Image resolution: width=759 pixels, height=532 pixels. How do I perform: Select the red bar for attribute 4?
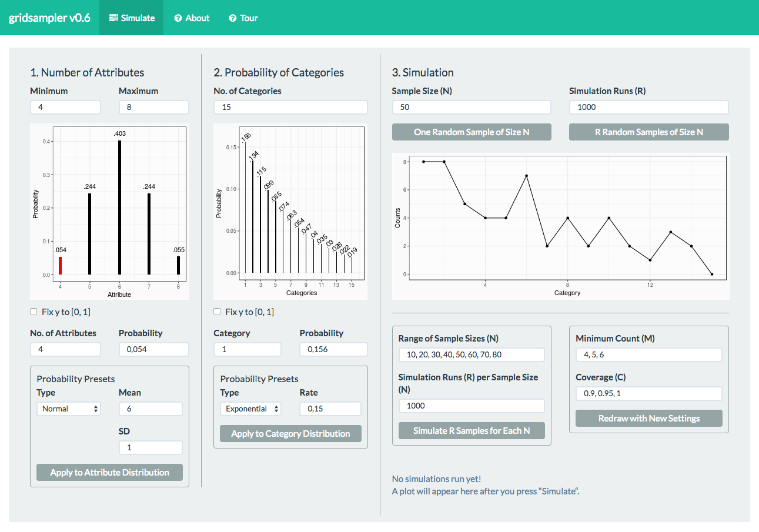[60, 266]
